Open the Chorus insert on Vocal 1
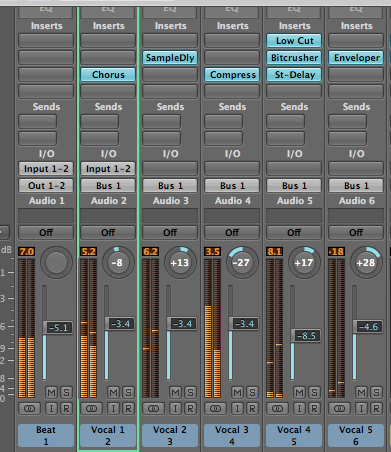The height and width of the screenshot is (452, 391). coord(108,75)
